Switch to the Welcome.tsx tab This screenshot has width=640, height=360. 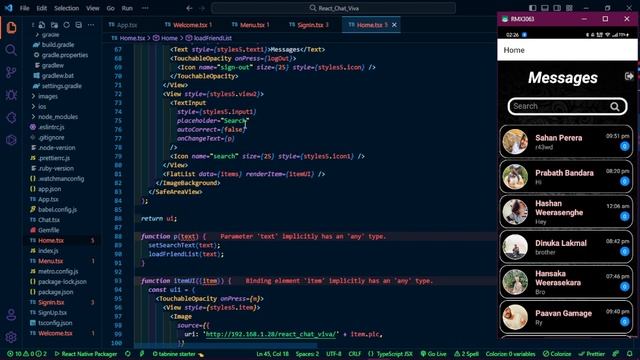pyautogui.click(x=191, y=25)
